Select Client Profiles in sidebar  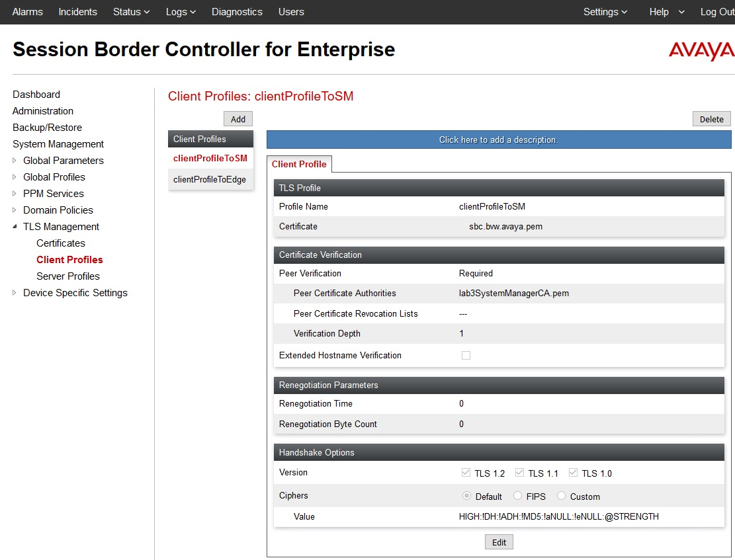coord(69,260)
